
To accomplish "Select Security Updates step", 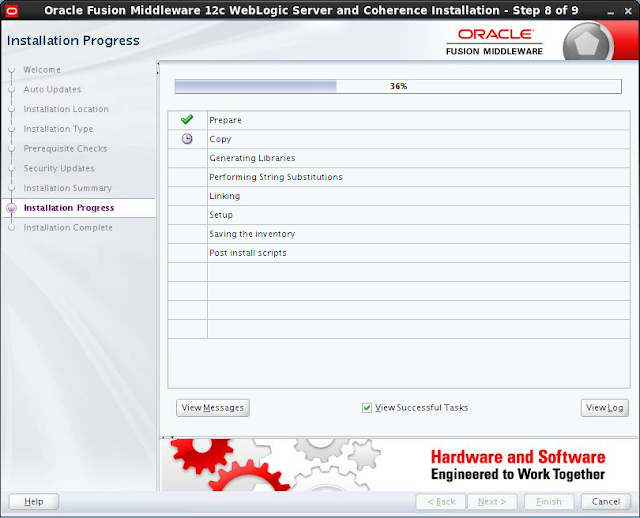I will (x=59, y=168).
